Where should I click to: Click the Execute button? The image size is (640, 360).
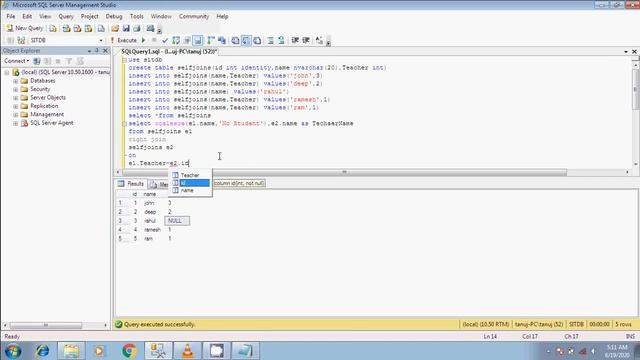pos(124,40)
